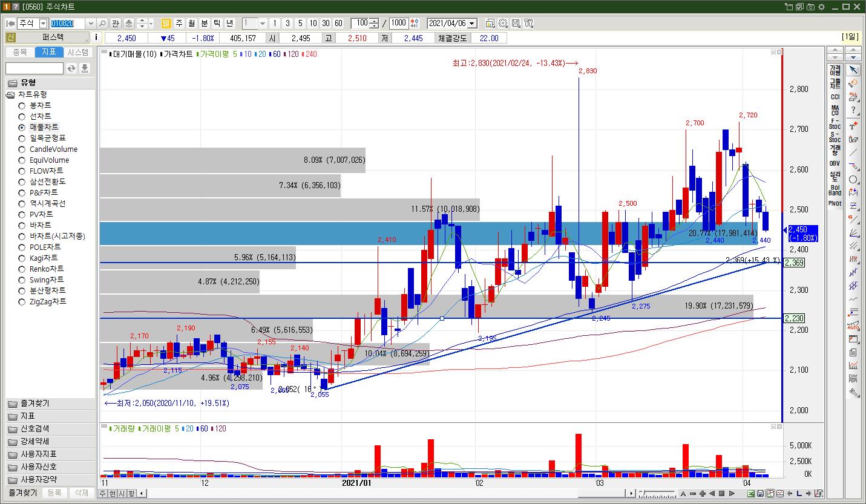
Task: Switch to the 시스템 tab
Action: tap(79, 53)
